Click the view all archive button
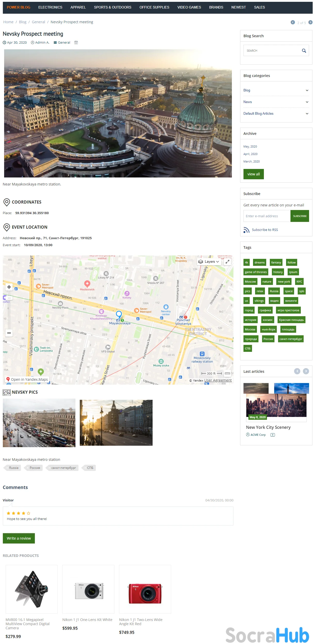The height and width of the screenshot is (644, 315). pyautogui.click(x=254, y=174)
